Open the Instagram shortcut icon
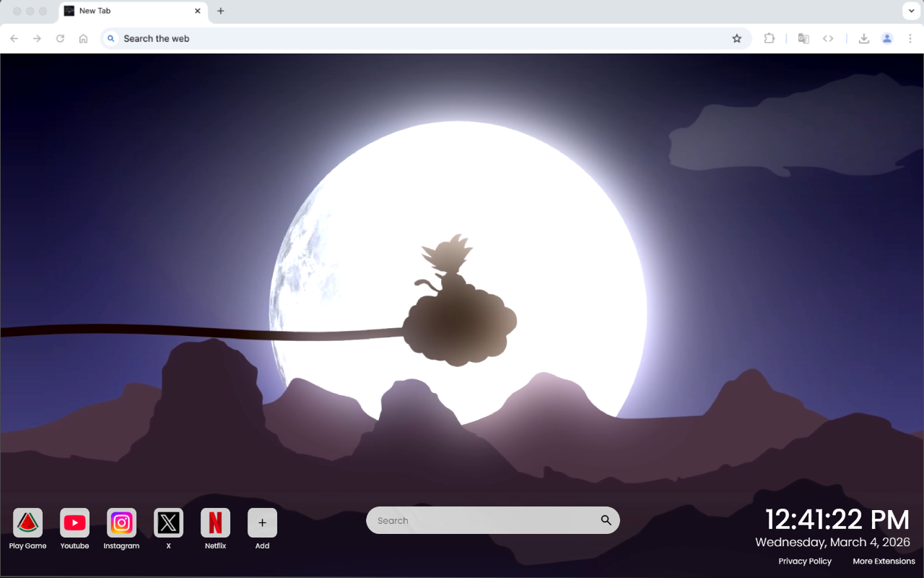This screenshot has width=924, height=578. (x=121, y=522)
